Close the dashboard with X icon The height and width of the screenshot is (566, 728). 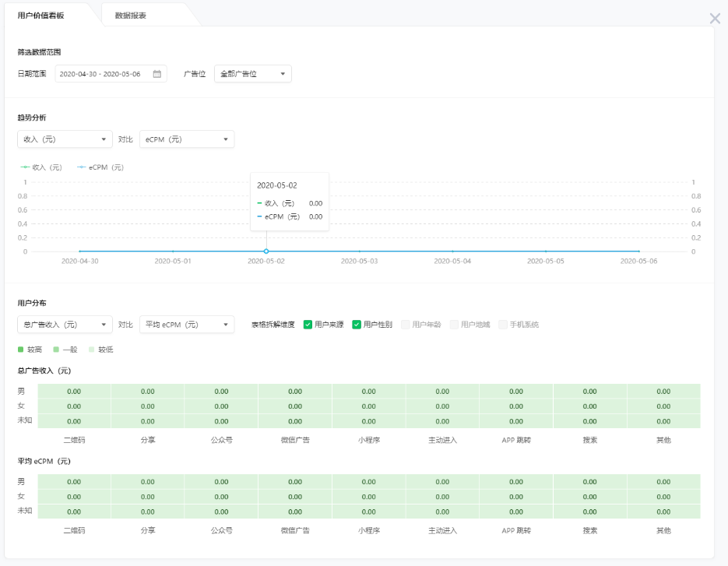[715, 19]
